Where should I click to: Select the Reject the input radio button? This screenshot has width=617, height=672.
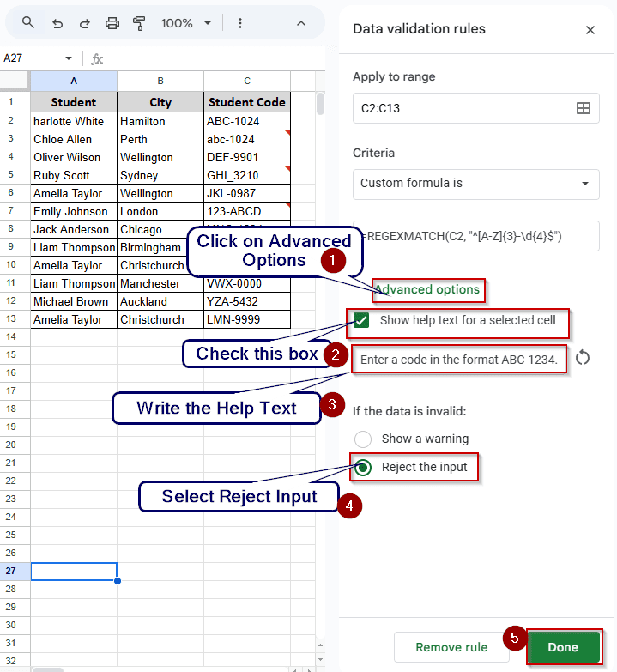pos(363,467)
